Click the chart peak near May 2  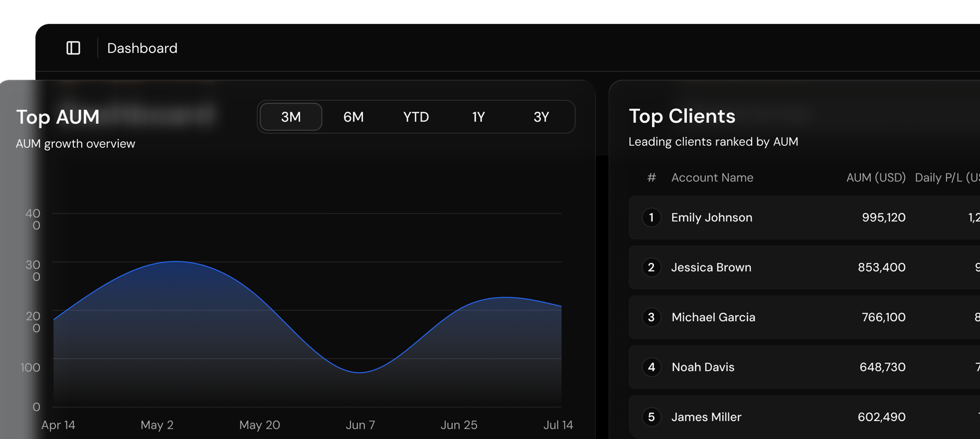176,262
